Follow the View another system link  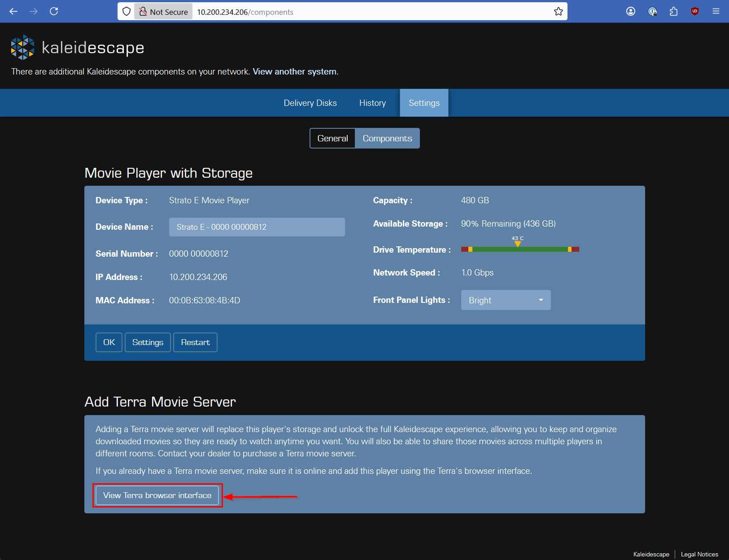coord(295,72)
